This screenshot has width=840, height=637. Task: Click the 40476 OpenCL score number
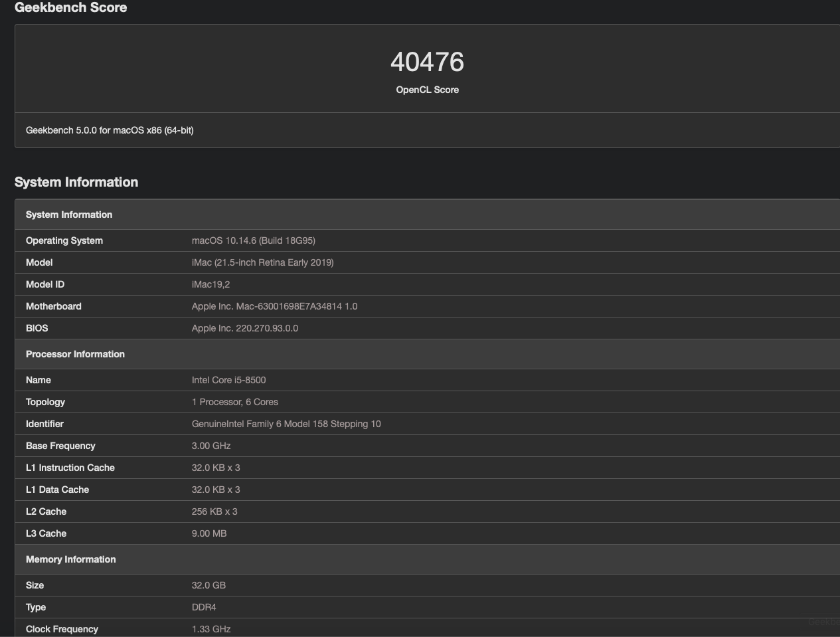point(427,62)
